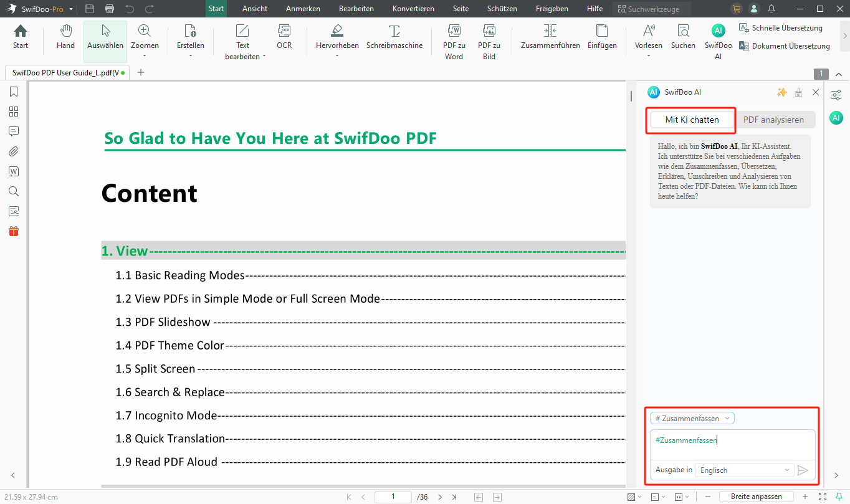This screenshot has height=504, width=850.
Task: Show the page thumbnails panel
Action: 14,112
